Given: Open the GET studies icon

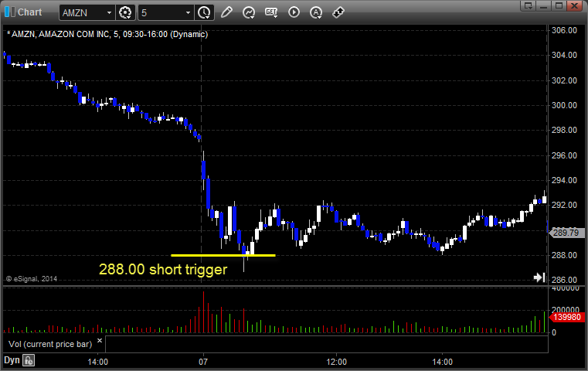Looking at the screenshot, I should click(x=271, y=12).
